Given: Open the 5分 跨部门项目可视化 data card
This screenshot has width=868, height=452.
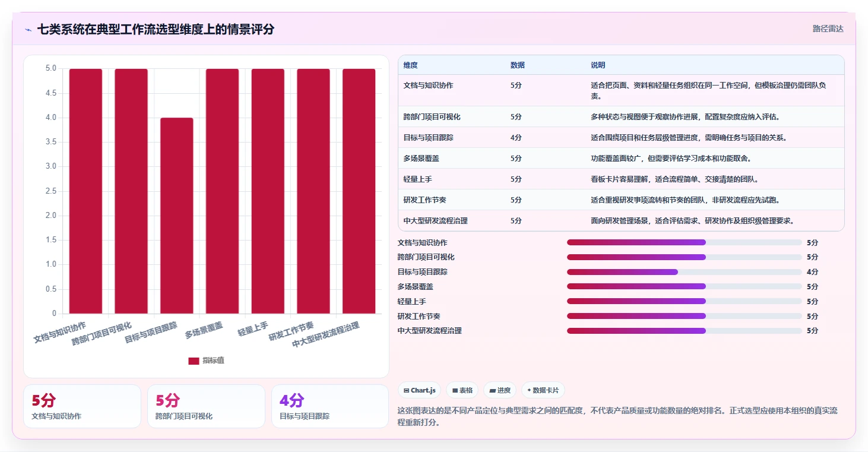Looking at the screenshot, I should tap(206, 406).
